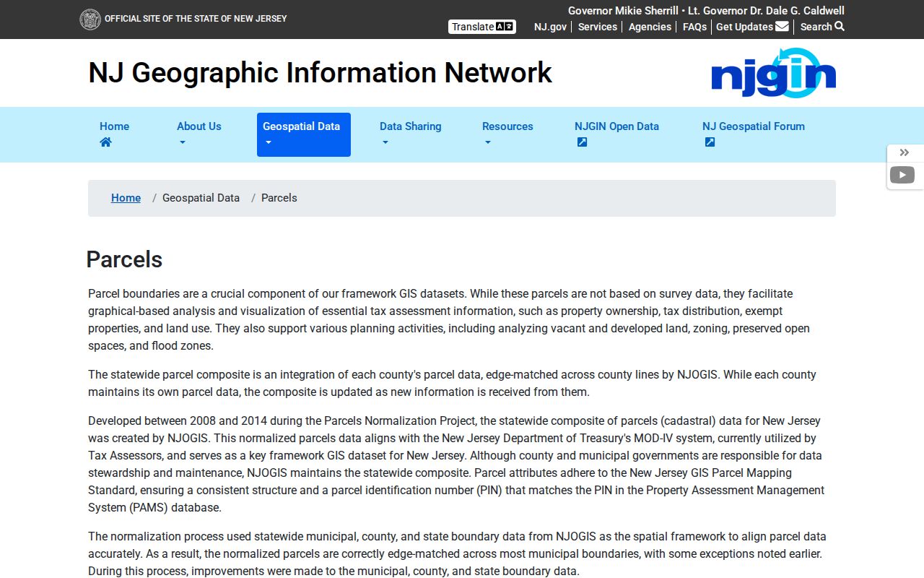
Task: Click the Home navigation link text
Action: point(114,126)
